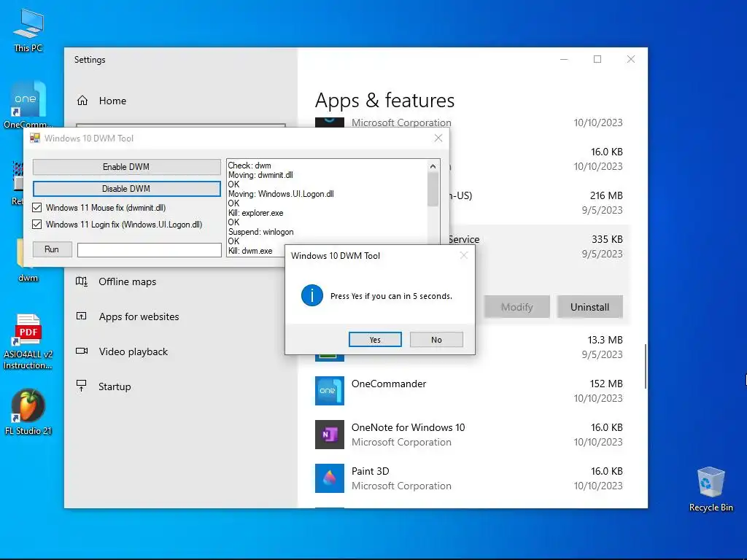Click the Video playback camera icon
This screenshot has height=560, width=747.
82,351
